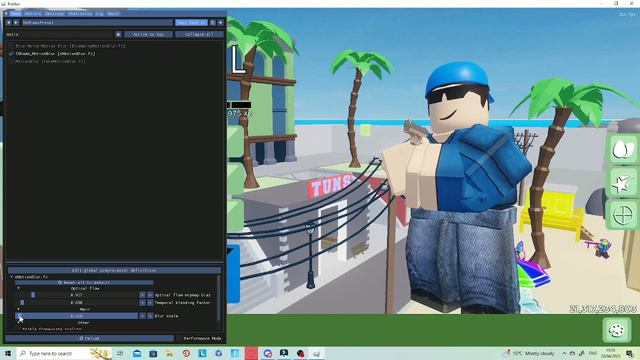Collapse the Optical flow group
640x360 pixels.
pyautogui.click(x=18, y=288)
